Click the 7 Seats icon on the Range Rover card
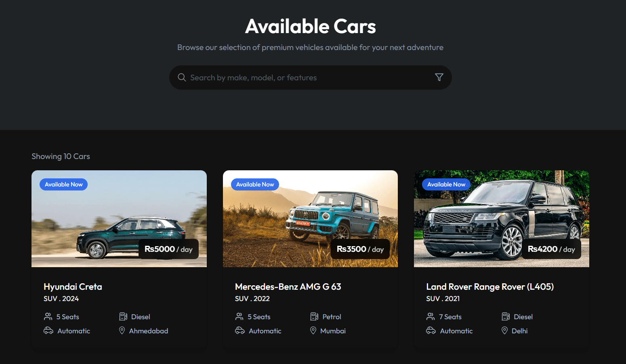The height and width of the screenshot is (364, 626). [431, 316]
